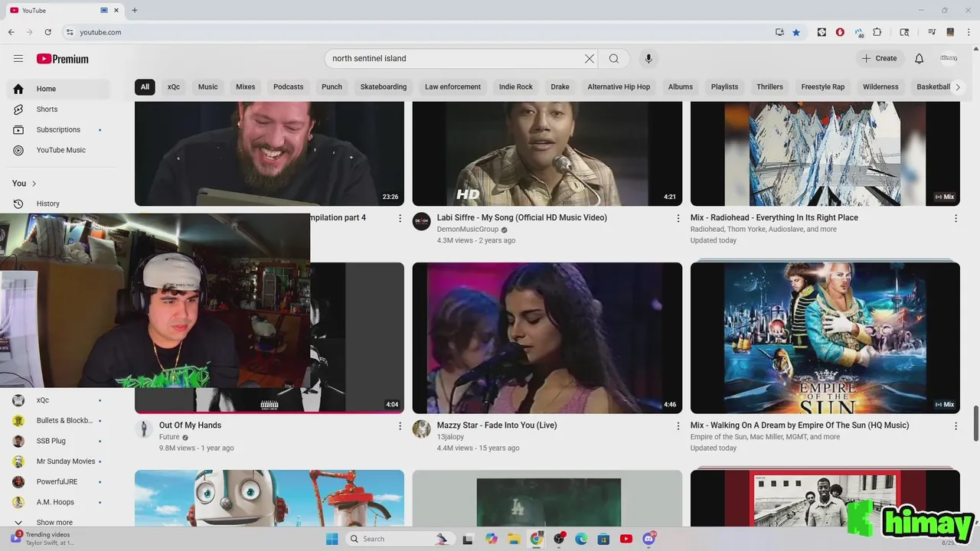Click the DemonMusicGroup channel avatar
This screenshot has width=980, height=551.
(422, 222)
